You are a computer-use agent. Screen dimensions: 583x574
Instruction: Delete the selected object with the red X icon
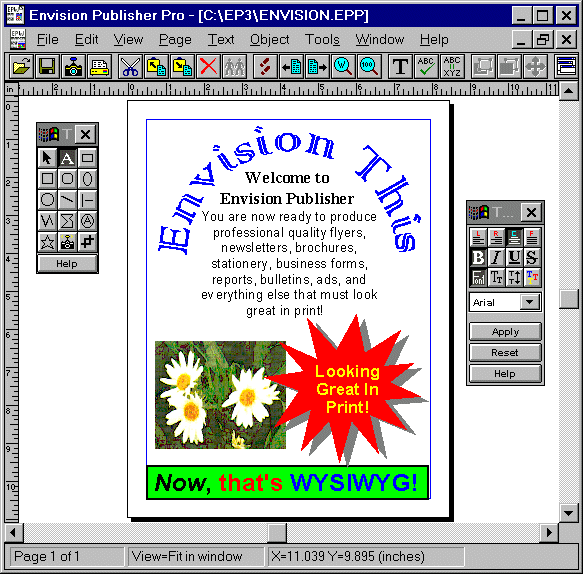[208, 67]
